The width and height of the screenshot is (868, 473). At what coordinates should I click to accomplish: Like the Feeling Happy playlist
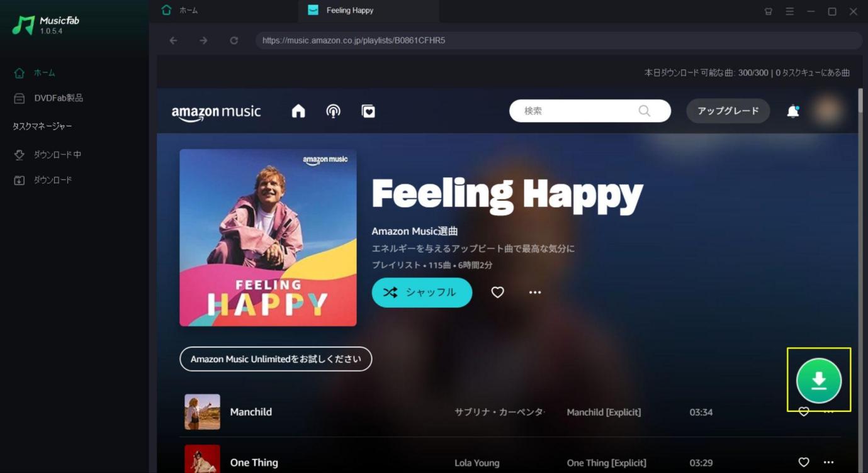pyautogui.click(x=497, y=292)
